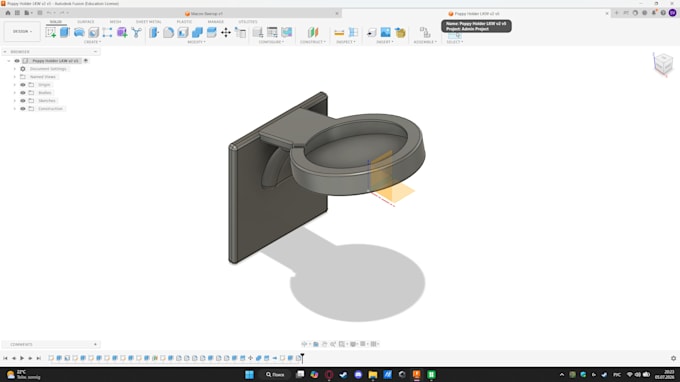
Task: Start Create Sketch tool in toolbar
Action: 51,32
